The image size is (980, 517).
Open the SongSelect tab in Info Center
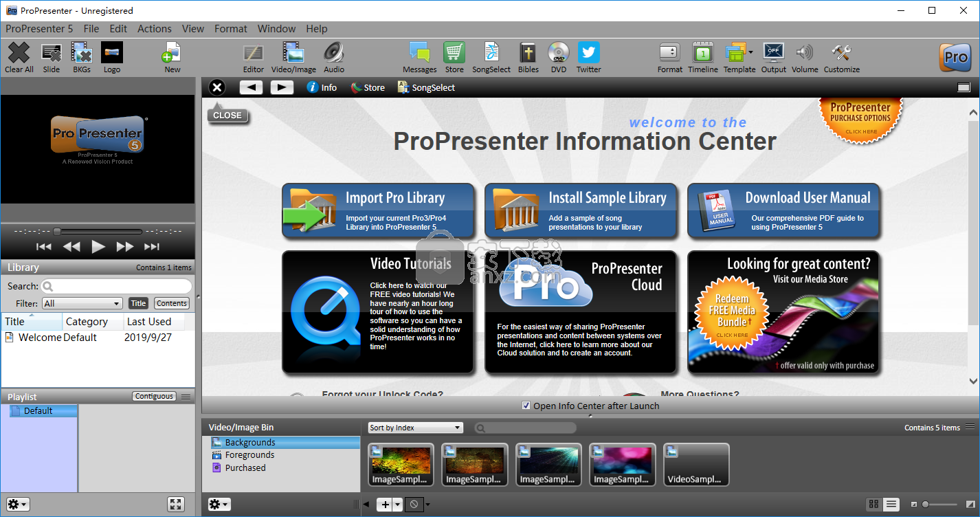tap(426, 87)
